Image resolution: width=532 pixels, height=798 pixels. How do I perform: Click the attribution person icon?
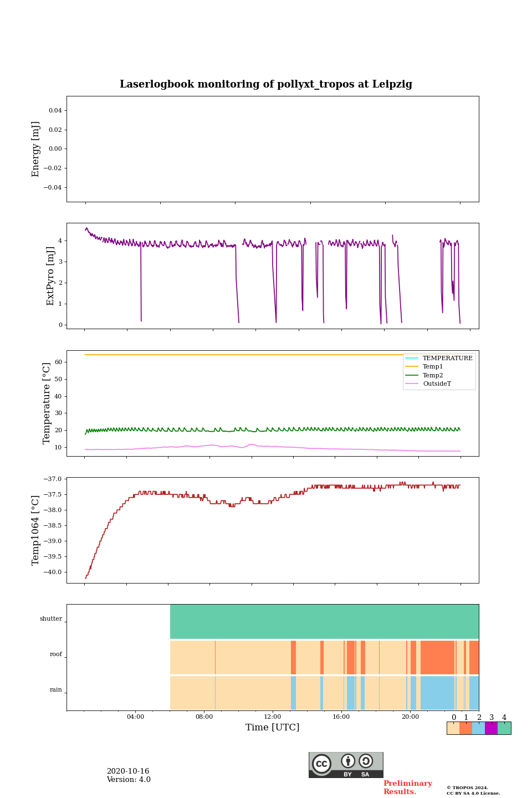(348, 761)
